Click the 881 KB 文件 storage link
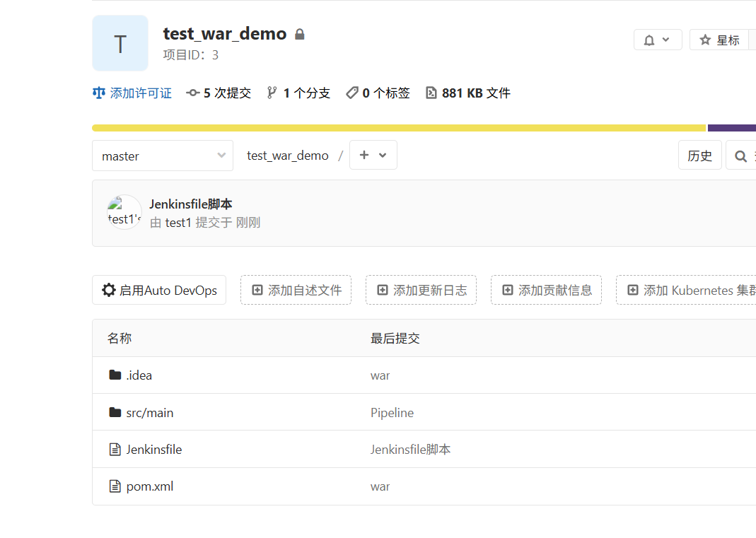This screenshot has height=538, width=756. point(468,93)
